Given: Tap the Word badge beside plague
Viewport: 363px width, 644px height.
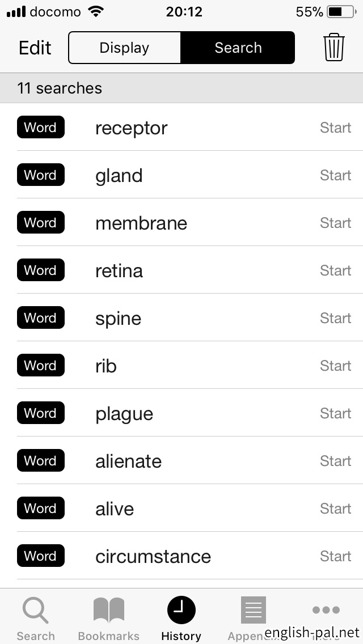Looking at the screenshot, I should coord(40,413).
